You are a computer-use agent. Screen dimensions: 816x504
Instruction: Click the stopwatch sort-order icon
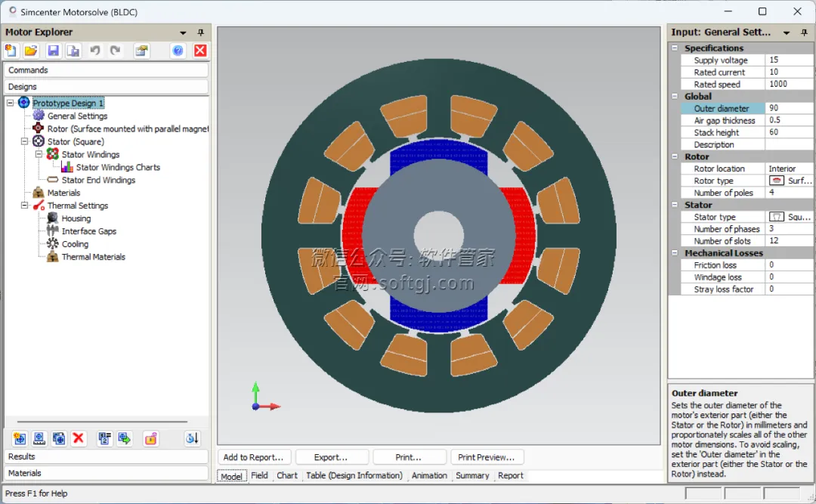coord(192,439)
